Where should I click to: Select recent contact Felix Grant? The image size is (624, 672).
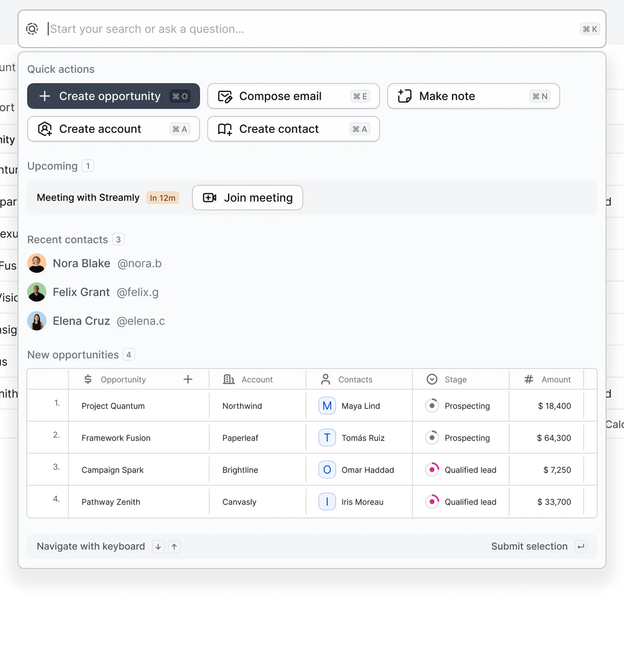93,292
